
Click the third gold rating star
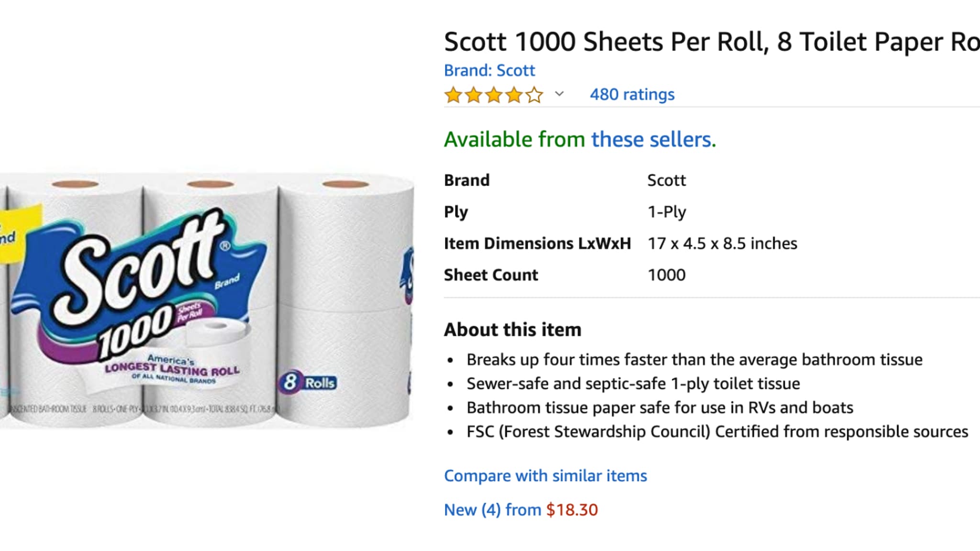[493, 95]
